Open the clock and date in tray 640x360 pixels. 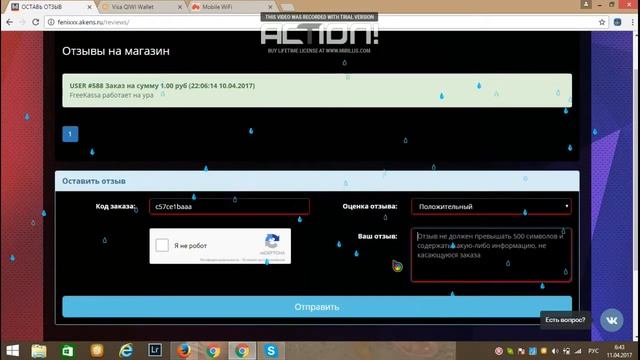point(620,351)
